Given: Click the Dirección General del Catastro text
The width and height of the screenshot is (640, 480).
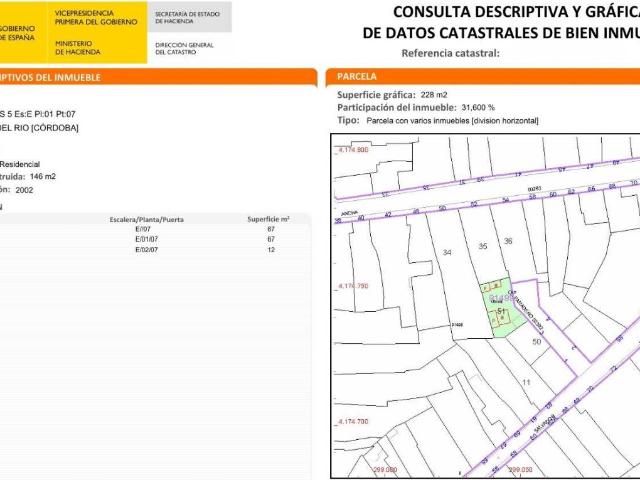Looking at the screenshot, I should point(185,48).
